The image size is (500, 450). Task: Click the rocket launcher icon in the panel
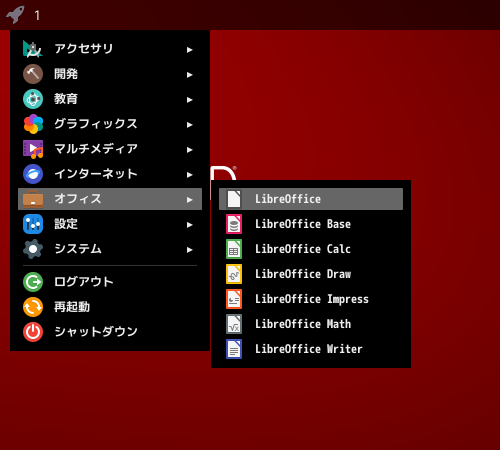[15, 15]
